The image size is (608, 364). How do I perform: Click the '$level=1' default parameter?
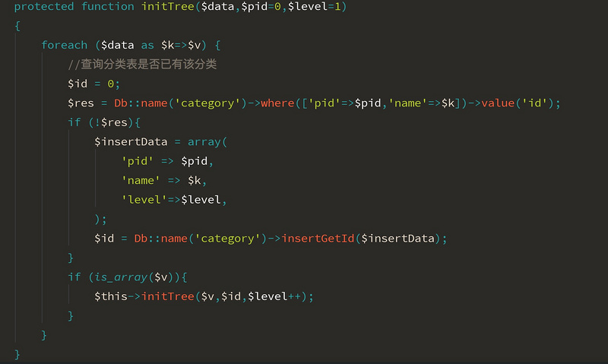click(314, 7)
